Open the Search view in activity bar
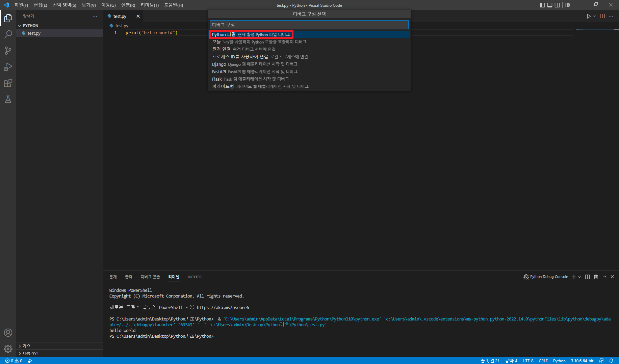 (x=8, y=34)
